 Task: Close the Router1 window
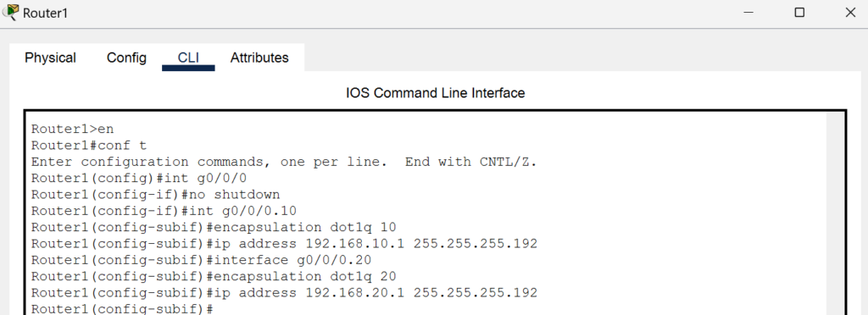850,12
